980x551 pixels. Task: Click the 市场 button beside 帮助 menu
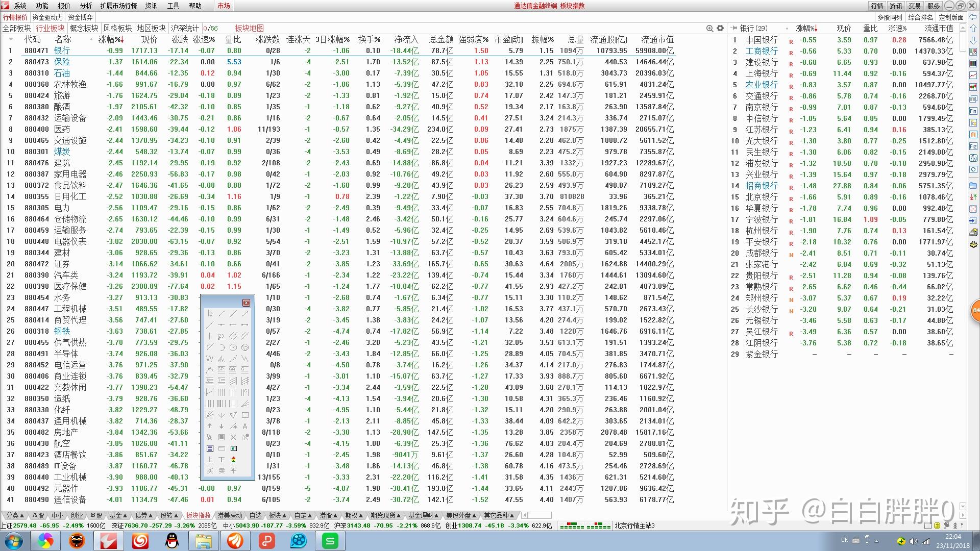pyautogui.click(x=224, y=6)
